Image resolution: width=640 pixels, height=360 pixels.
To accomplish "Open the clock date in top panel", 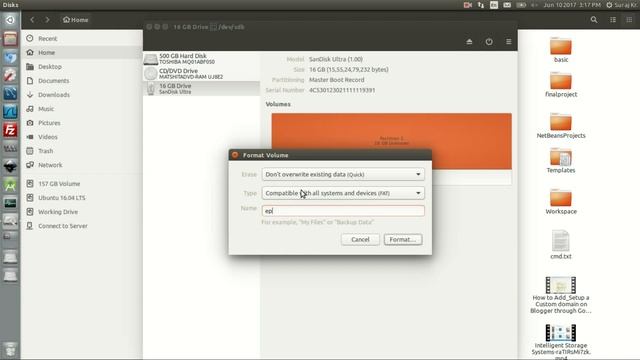I will coord(572,5).
